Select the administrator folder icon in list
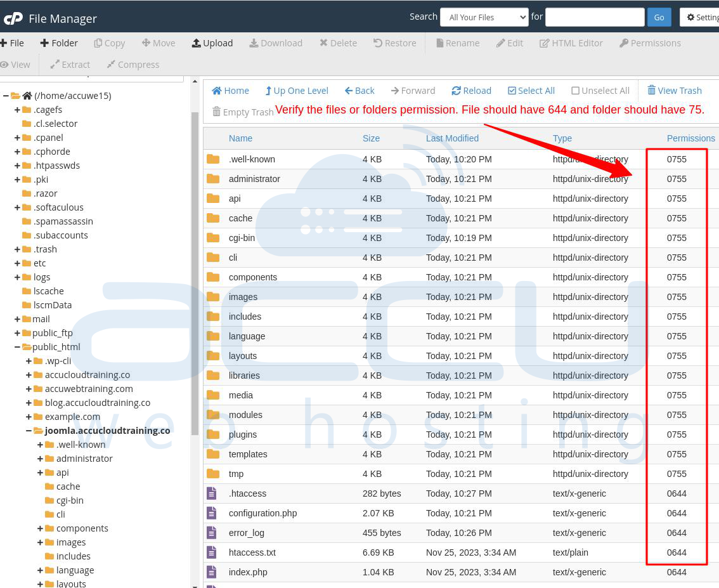This screenshot has width=719, height=588. click(213, 179)
